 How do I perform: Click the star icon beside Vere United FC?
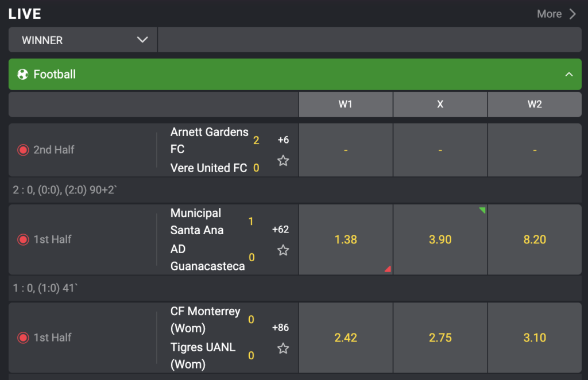pos(283,161)
